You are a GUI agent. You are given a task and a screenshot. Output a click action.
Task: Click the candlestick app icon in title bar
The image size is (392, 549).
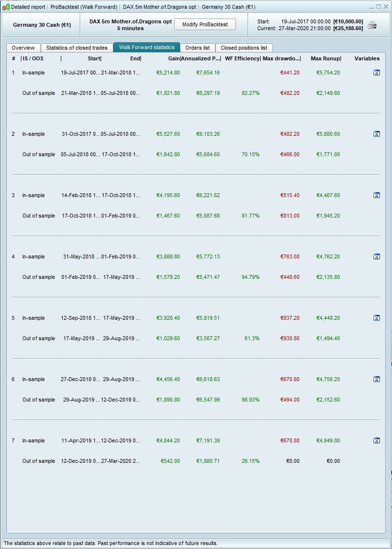pos(6,7)
